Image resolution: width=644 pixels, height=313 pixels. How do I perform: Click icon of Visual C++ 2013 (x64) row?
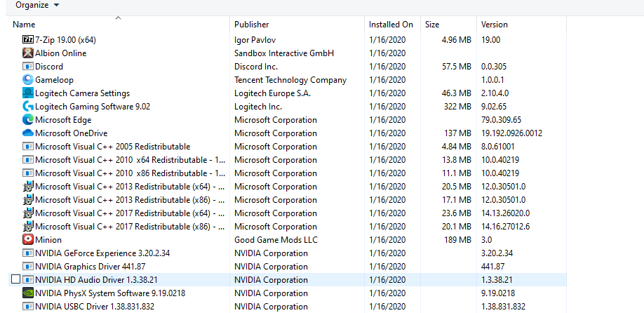click(x=27, y=187)
